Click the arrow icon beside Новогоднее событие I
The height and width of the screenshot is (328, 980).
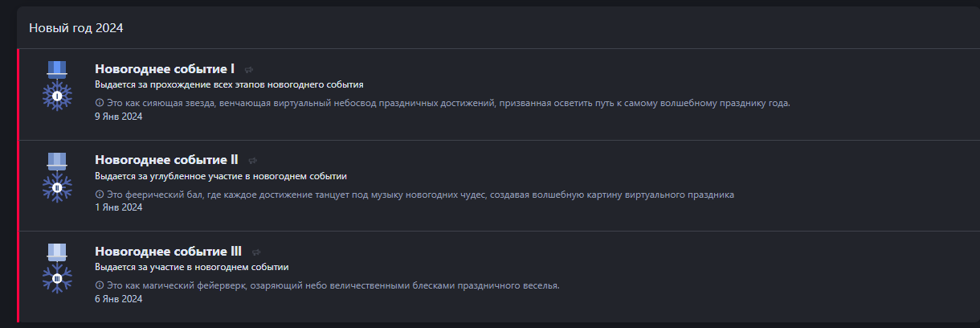click(x=249, y=70)
